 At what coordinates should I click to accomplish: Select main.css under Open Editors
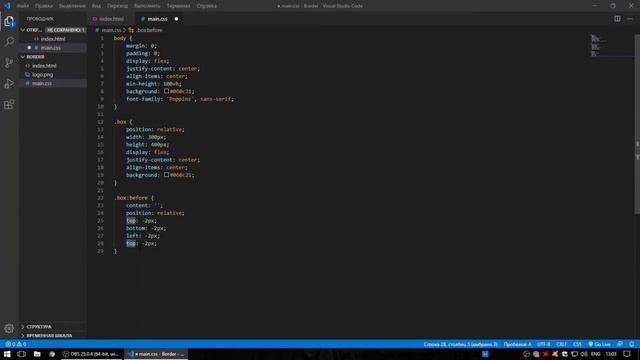pos(51,48)
